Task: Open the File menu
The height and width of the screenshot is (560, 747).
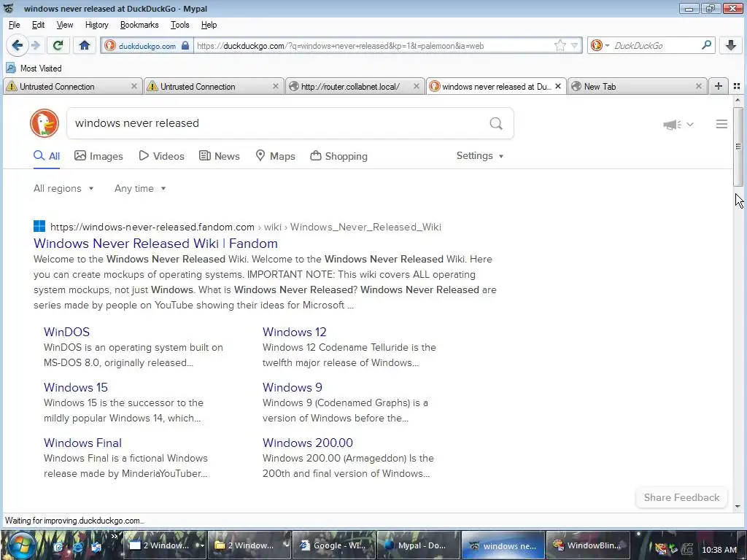Action: 14,25
